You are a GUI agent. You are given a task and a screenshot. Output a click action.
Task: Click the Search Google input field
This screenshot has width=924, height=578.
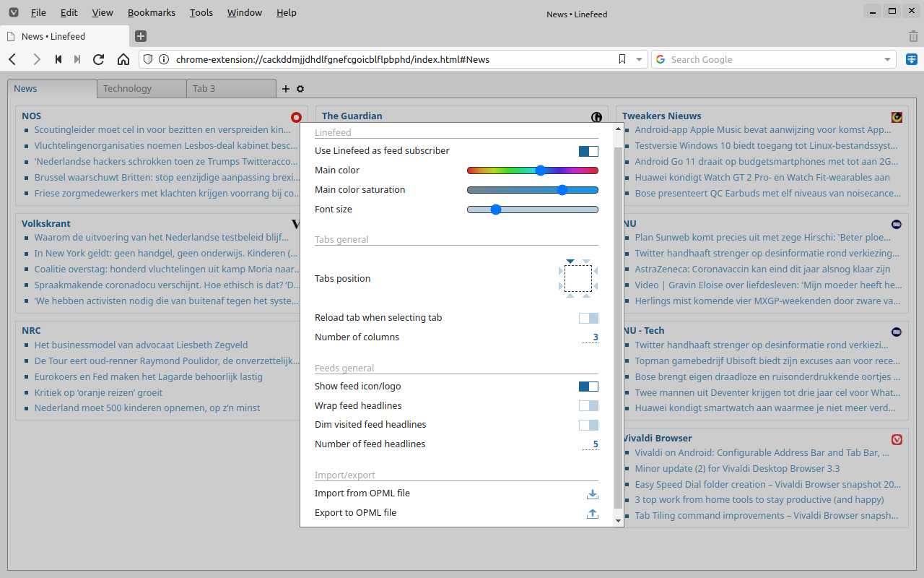point(775,59)
